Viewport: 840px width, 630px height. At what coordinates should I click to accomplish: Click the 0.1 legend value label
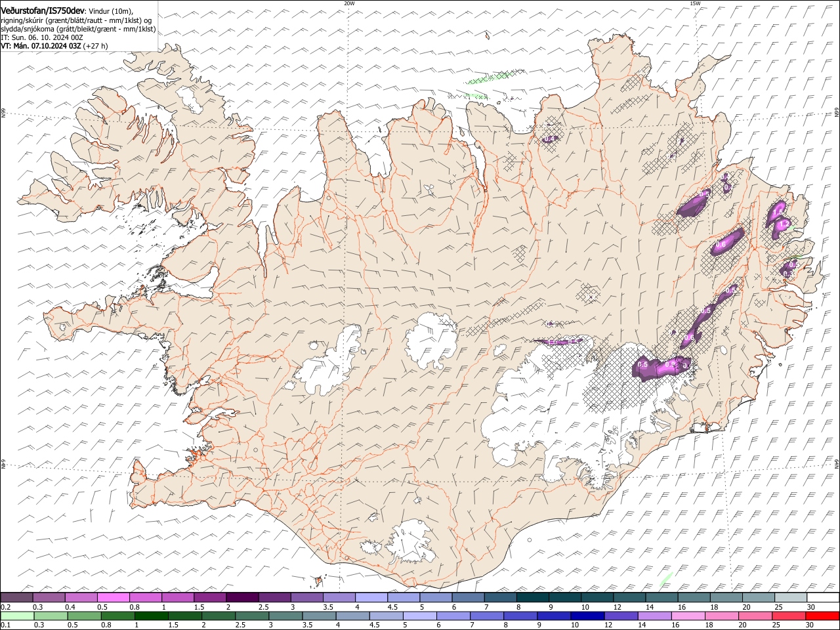[6, 625]
